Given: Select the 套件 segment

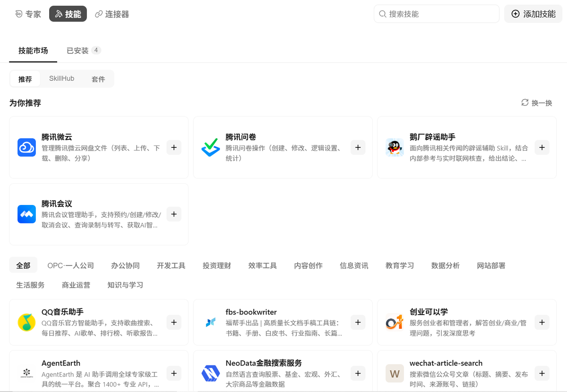Looking at the screenshot, I should coord(98,79).
